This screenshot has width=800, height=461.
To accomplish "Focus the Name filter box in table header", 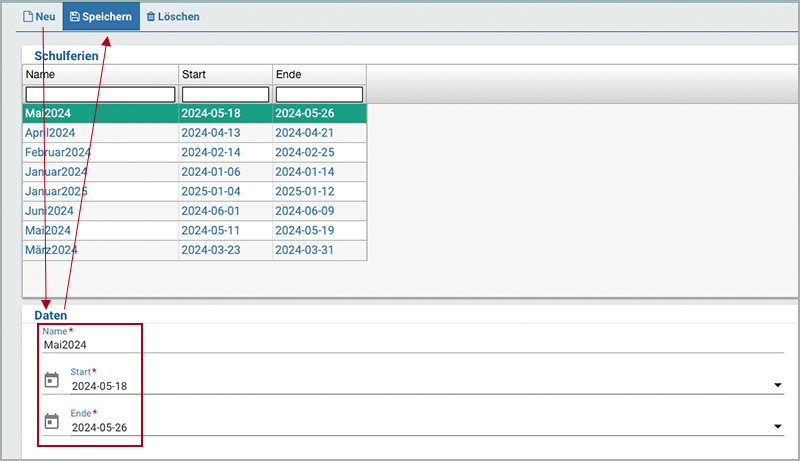I will pos(100,94).
